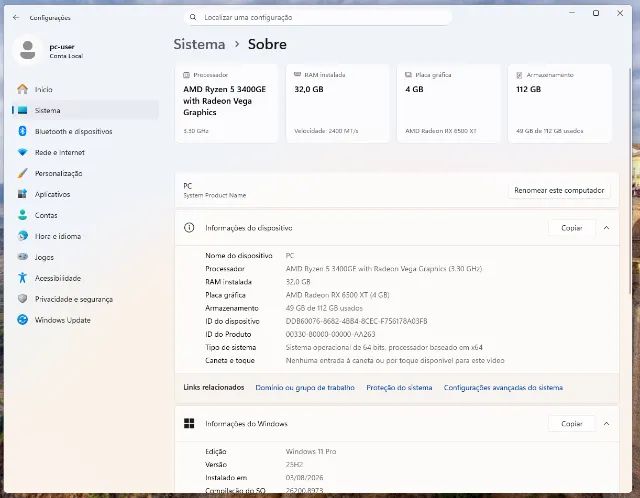Click the Localizar uma configuração search field
The image size is (640, 498).
coord(318,17)
